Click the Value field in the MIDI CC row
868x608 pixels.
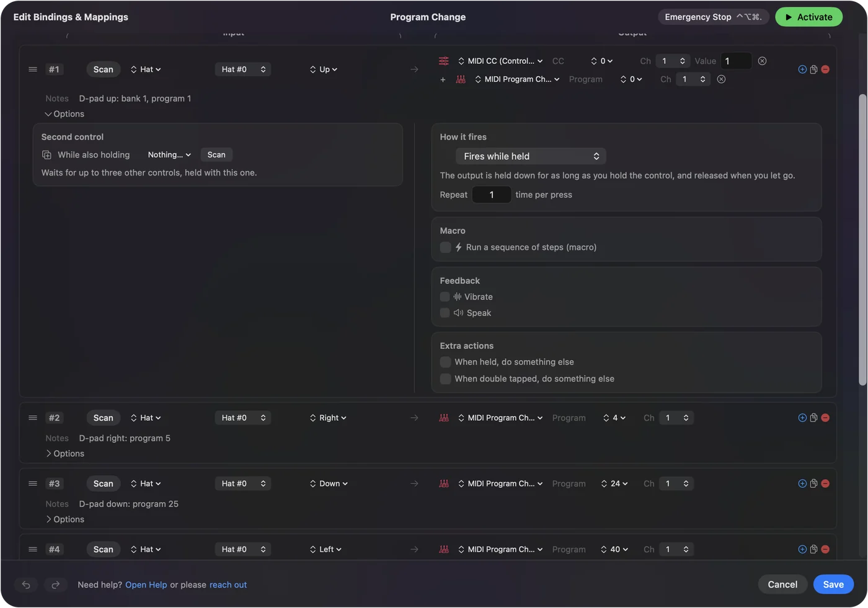point(736,61)
